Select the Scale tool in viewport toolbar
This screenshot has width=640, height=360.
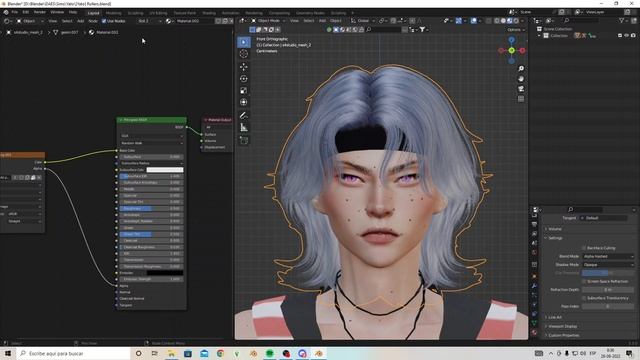244,90
